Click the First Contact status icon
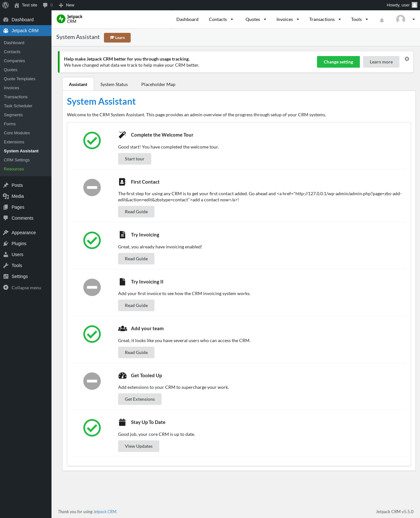 pos(92,187)
